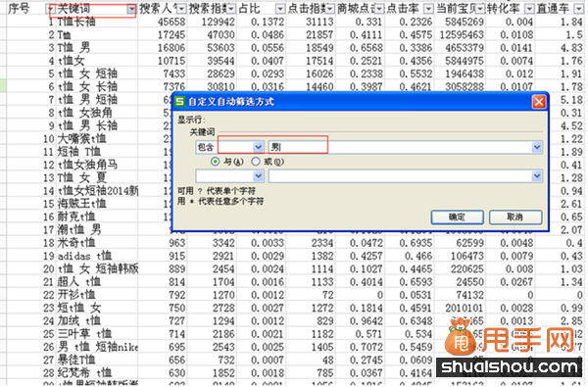588x387 pixels.
Task: Select the 与(A) radio button
Action: click(216, 162)
